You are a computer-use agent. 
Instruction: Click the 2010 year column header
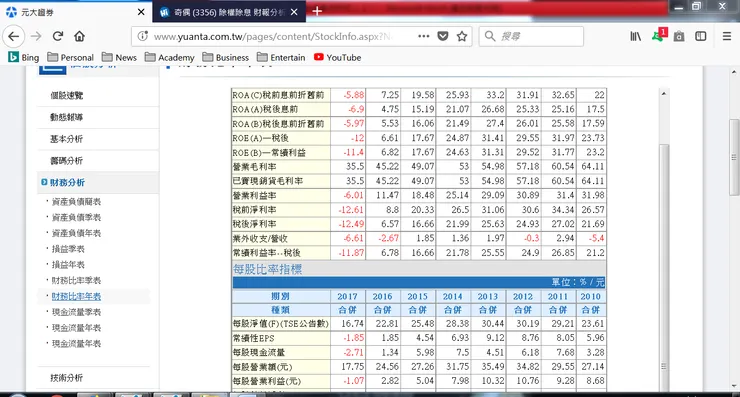[591, 296]
